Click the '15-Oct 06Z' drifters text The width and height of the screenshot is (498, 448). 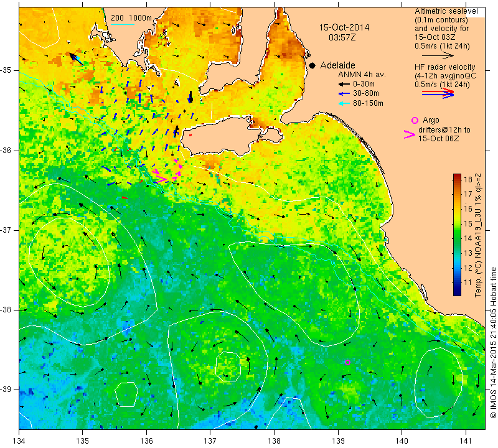[439, 138]
